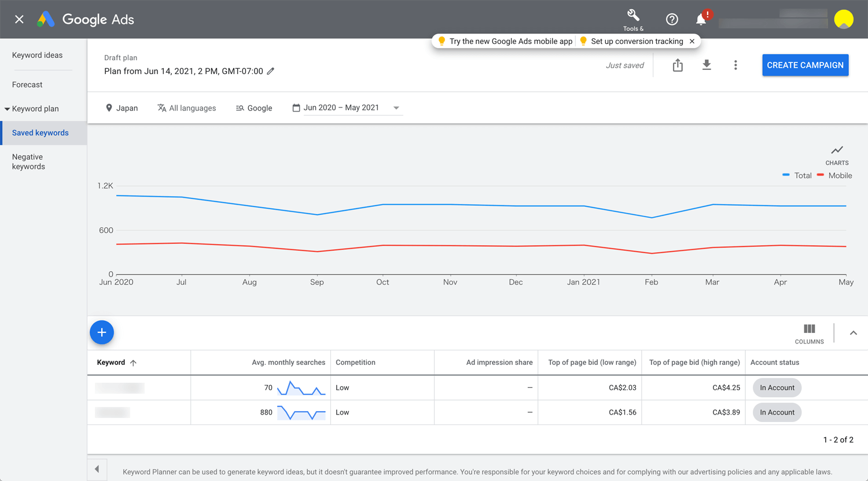
Task: Collapse the side panel with the left arrow
Action: tap(97, 469)
